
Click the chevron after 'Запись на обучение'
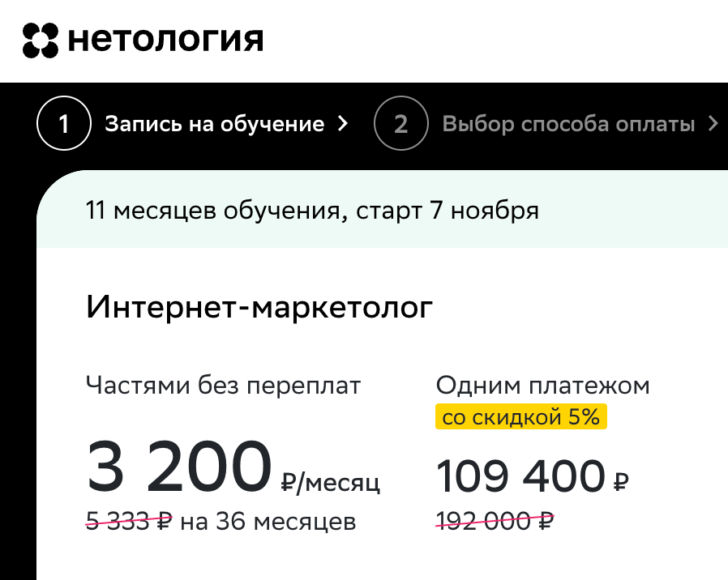click(342, 123)
